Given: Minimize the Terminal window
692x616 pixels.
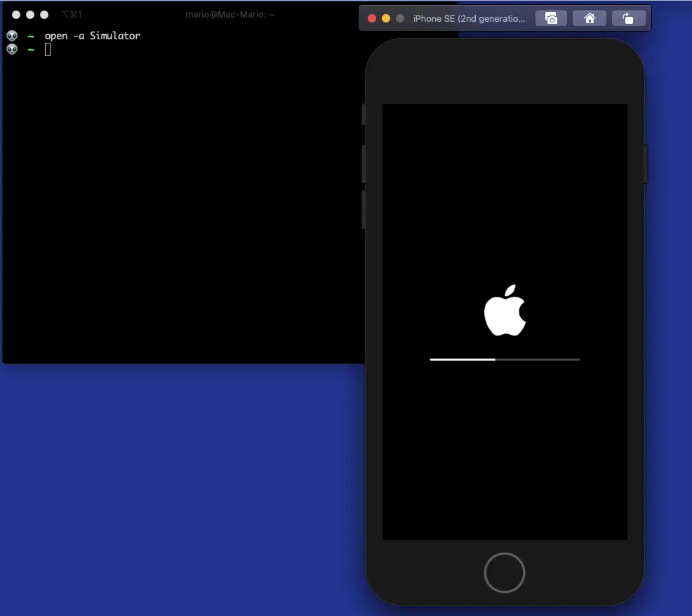Looking at the screenshot, I should (30, 15).
